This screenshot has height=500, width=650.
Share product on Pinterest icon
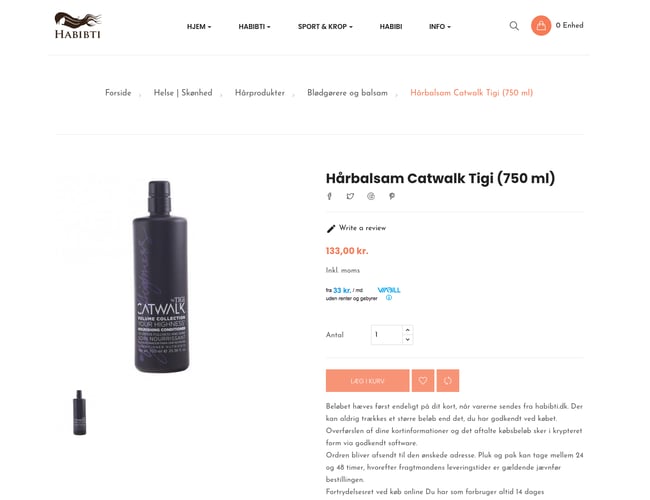coord(392,196)
